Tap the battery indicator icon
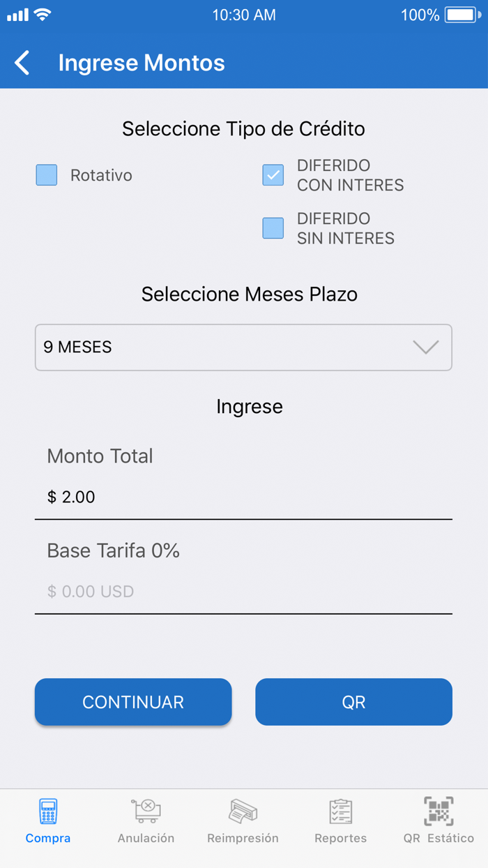 (462, 14)
